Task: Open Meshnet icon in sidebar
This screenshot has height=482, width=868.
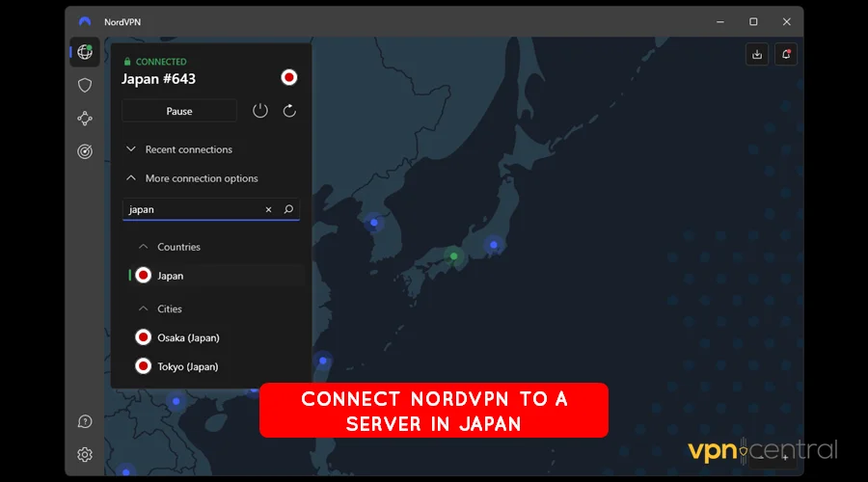Action: tap(85, 119)
